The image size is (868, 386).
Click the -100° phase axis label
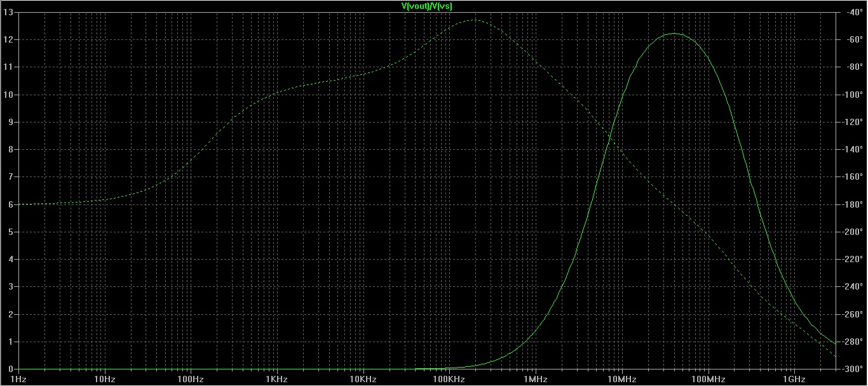(852, 95)
